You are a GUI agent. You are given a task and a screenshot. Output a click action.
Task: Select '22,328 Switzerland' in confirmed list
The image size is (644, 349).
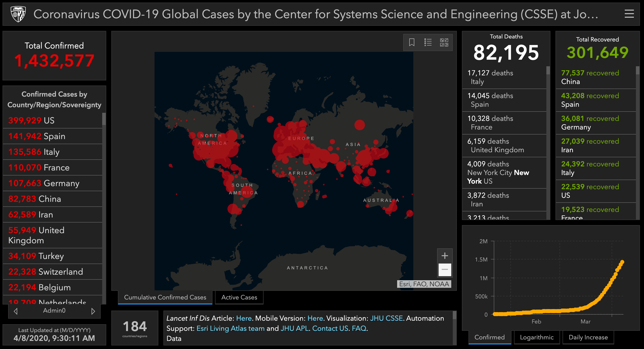coord(53,272)
